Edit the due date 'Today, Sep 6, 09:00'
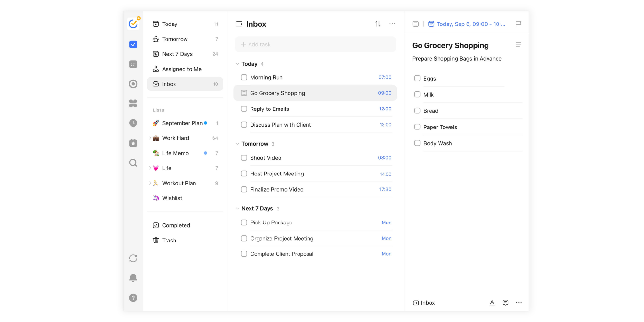This screenshot has width=644, height=322. [471, 24]
